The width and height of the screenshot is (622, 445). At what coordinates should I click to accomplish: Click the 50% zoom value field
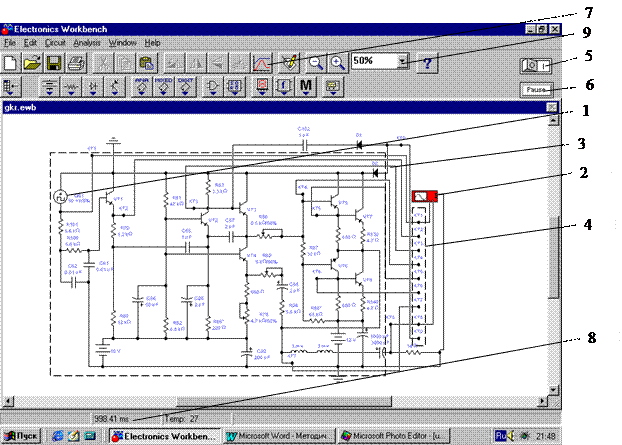point(374,61)
